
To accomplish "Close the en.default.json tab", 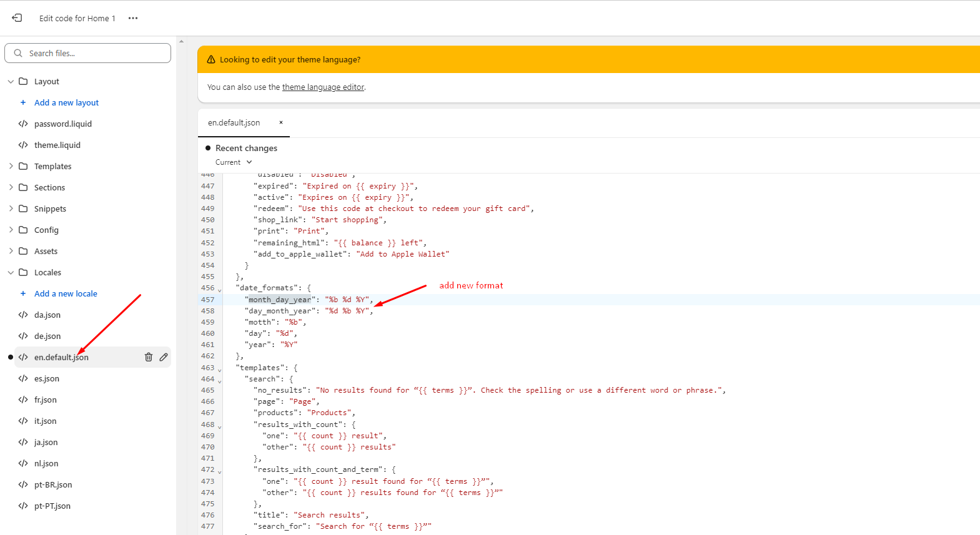I will 281,122.
